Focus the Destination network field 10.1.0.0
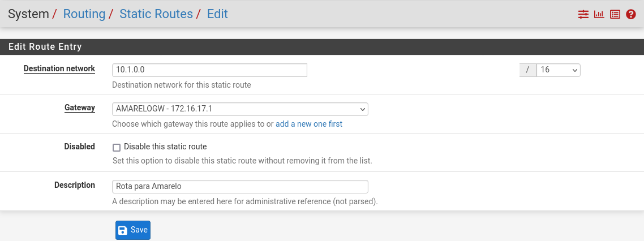Screen dimensions: 644x241 pos(209,70)
